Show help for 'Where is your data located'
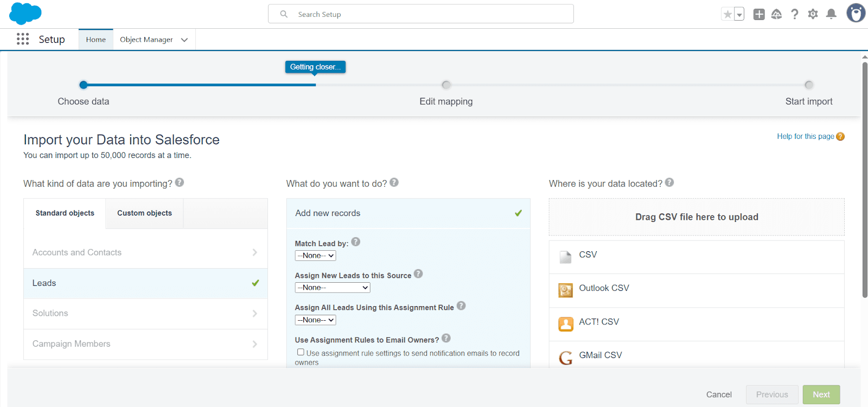Screen dimensions: 868x407 click(669, 182)
